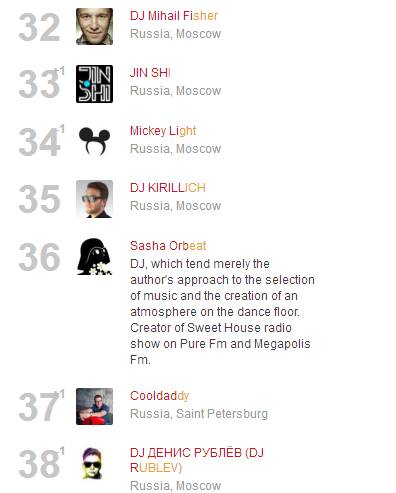Open the Mickey Mouse ears avatar
The width and height of the screenshot is (396, 493).
click(94, 141)
